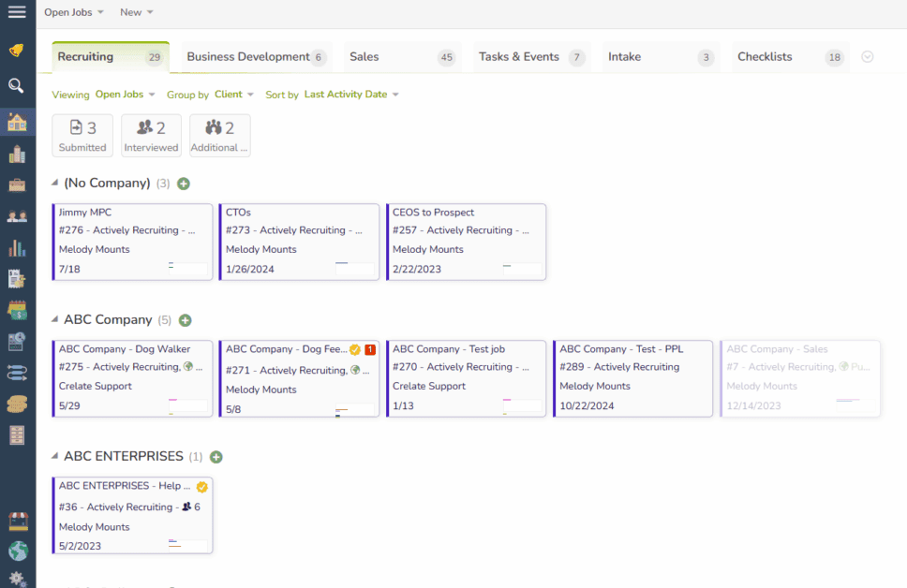Collapse the ABC Company group
The width and height of the screenshot is (907, 588).
[55, 319]
